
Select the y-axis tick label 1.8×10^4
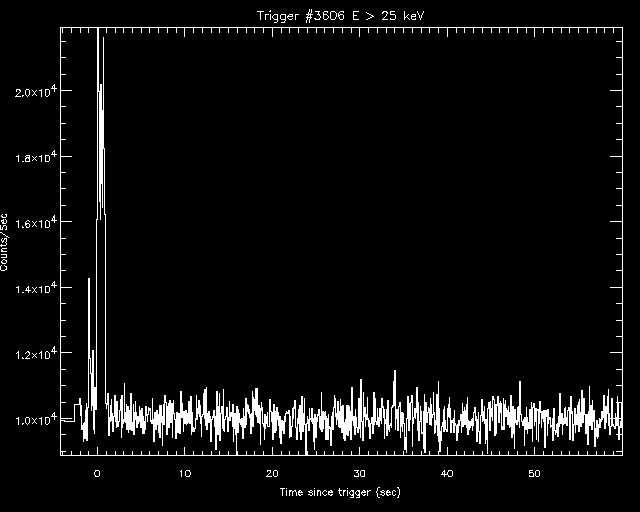[36, 157]
